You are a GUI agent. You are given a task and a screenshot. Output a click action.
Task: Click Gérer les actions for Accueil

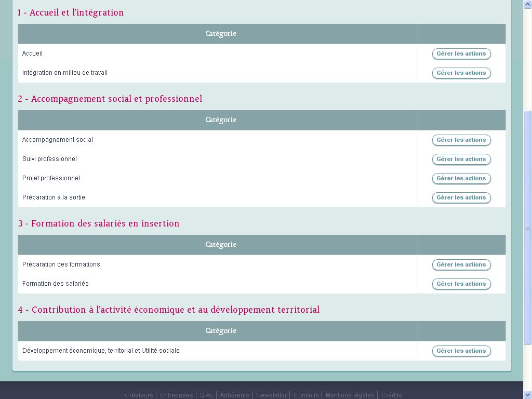point(461,54)
